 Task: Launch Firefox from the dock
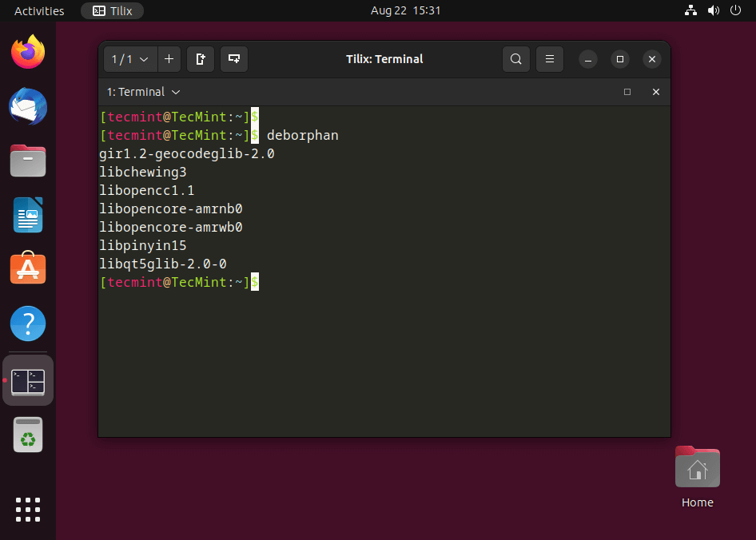28,52
